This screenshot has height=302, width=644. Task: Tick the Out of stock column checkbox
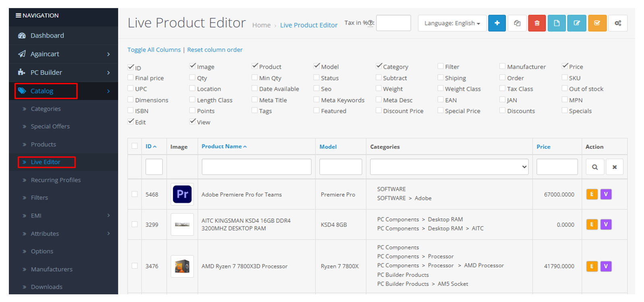[565, 88]
